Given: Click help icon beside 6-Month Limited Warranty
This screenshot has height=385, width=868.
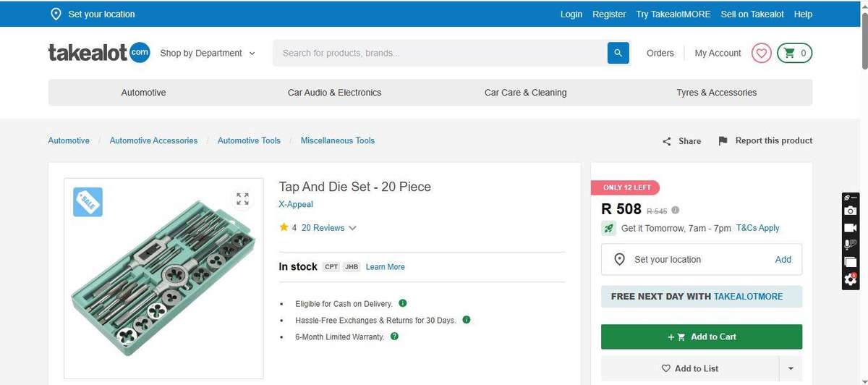Looking at the screenshot, I should (x=394, y=337).
